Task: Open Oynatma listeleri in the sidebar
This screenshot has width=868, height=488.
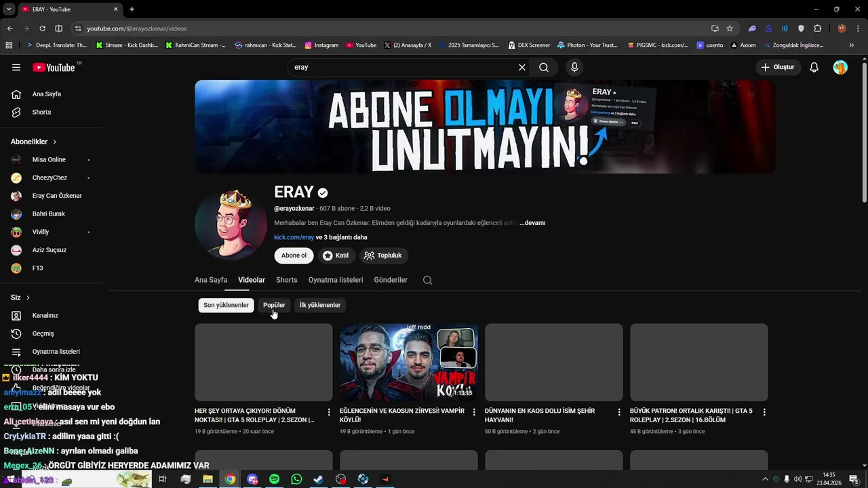Action: click(x=53, y=352)
